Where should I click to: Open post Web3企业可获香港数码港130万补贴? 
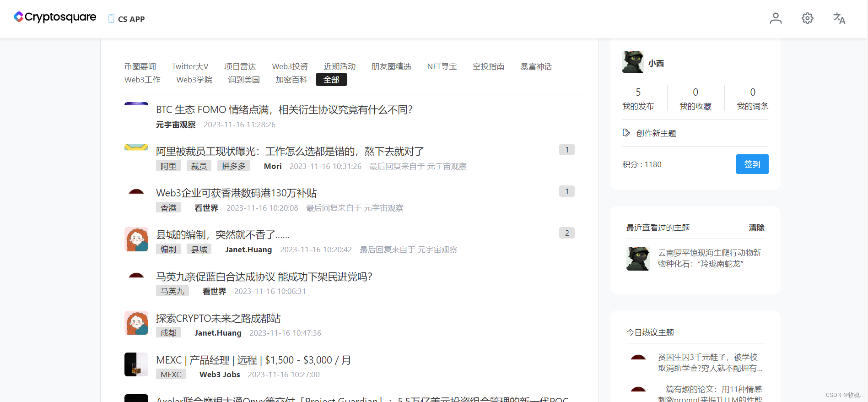[236, 193]
